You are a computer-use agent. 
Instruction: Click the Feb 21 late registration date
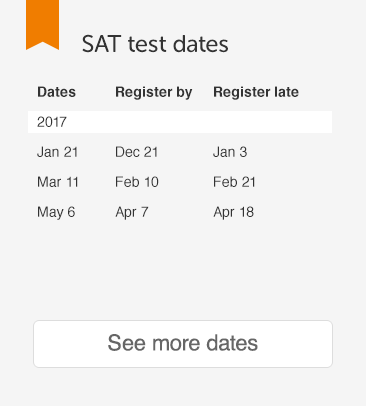pos(234,182)
